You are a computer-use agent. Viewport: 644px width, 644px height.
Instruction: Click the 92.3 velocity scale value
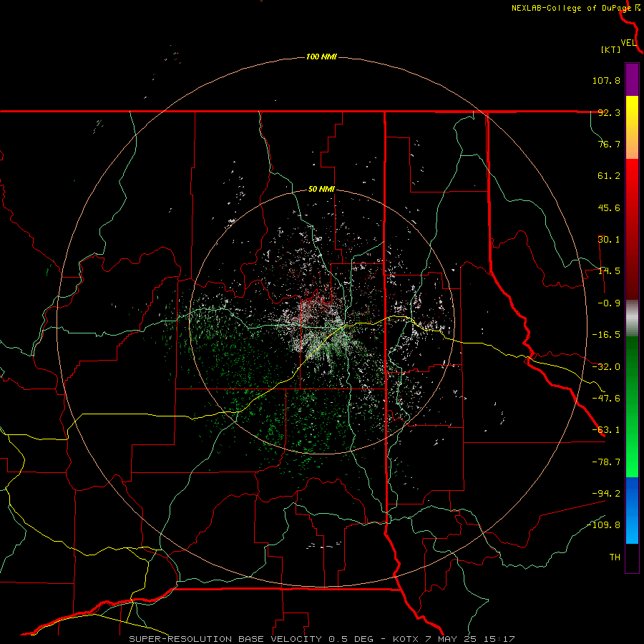[x=609, y=112]
